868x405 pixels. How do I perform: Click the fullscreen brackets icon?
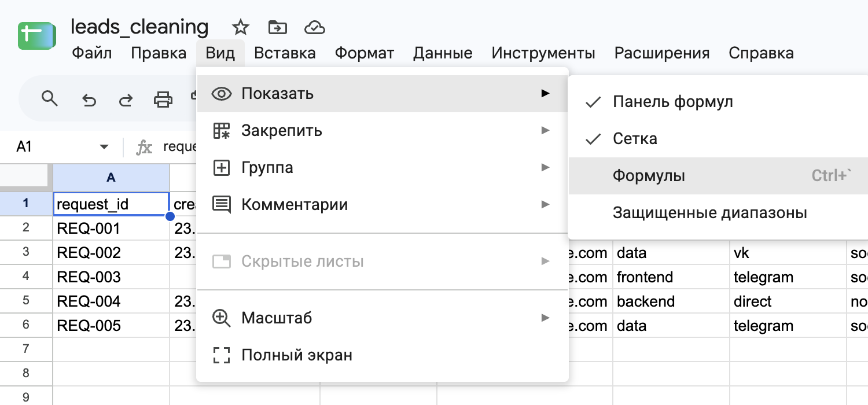222,355
